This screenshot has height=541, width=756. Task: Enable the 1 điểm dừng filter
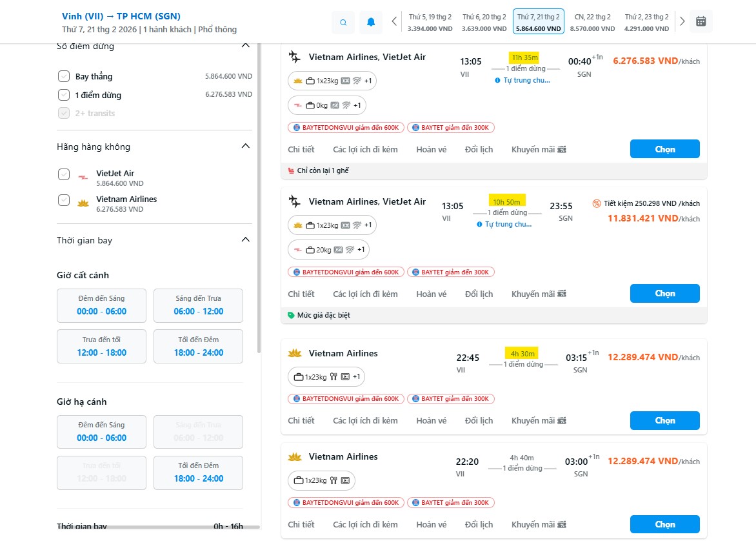pos(64,95)
